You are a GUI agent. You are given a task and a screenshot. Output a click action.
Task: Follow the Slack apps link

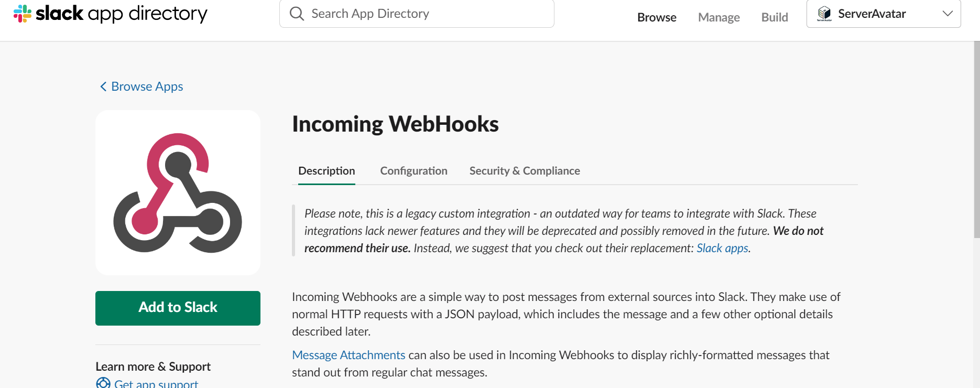722,248
